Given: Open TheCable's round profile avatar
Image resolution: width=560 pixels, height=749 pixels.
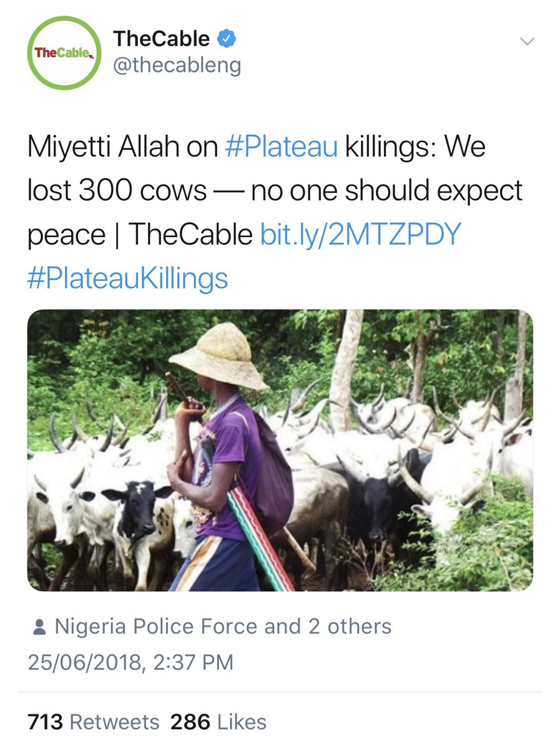Looking at the screenshot, I should (x=64, y=54).
